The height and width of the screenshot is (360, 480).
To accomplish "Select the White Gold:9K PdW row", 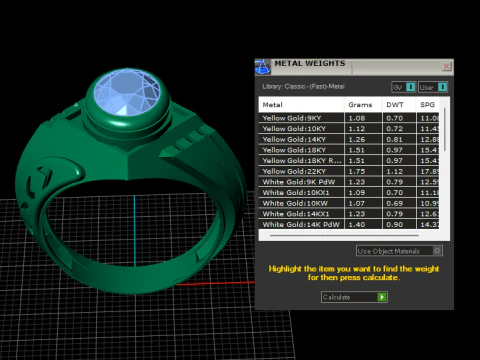I will tap(349, 182).
